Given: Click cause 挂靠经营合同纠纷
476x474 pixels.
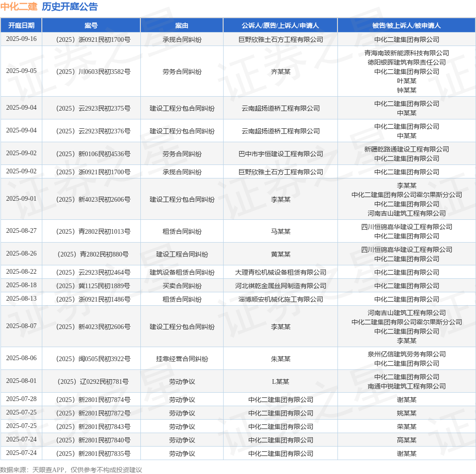Looking at the screenshot, I should 182,359.
